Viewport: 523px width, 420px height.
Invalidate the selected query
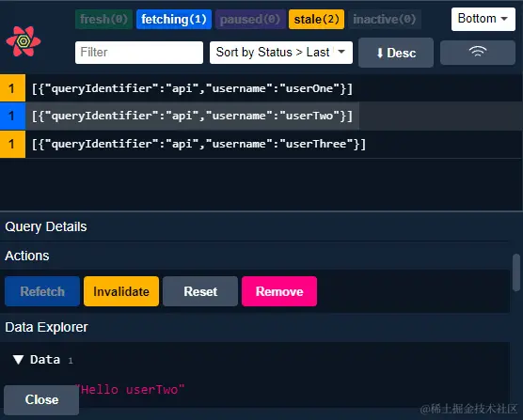pyautogui.click(x=121, y=291)
